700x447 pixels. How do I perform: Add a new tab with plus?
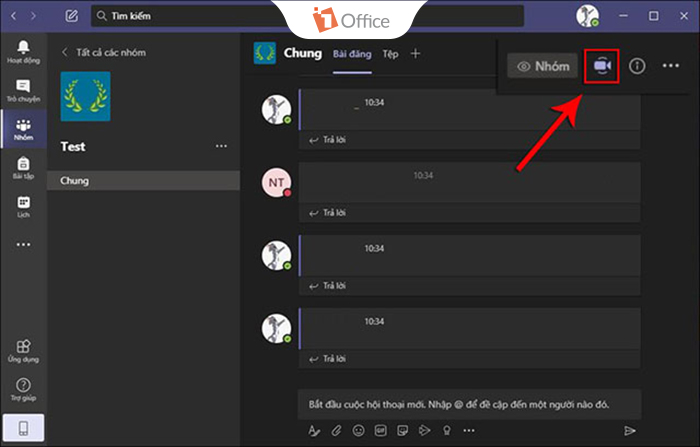pyautogui.click(x=415, y=54)
